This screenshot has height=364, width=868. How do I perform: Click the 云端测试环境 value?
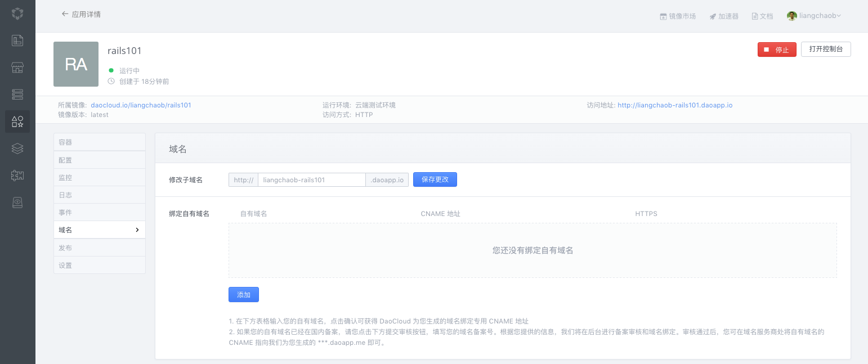click(375, 105)
